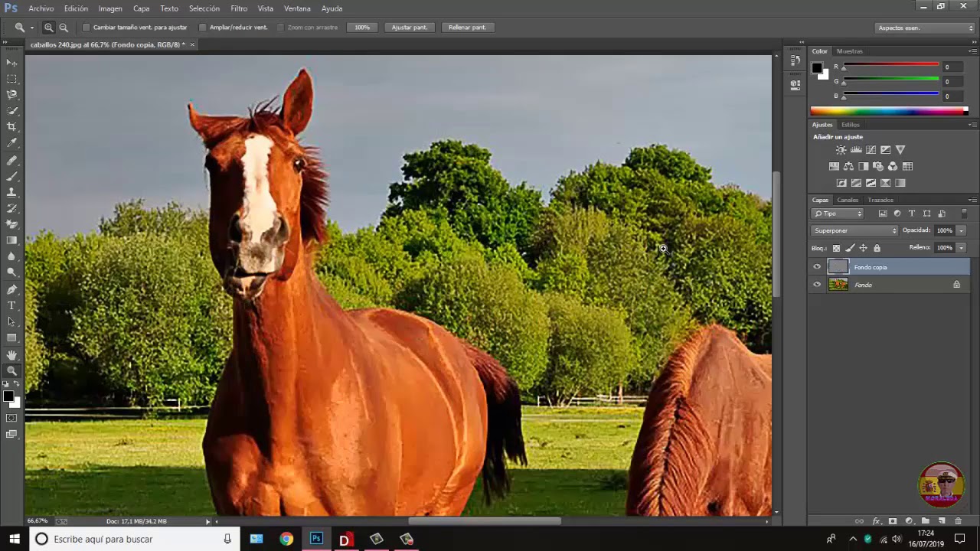This screenshot has width=980, height=551.
Task: Select the Type tool in the toolbar
Action: coord(11,305)
